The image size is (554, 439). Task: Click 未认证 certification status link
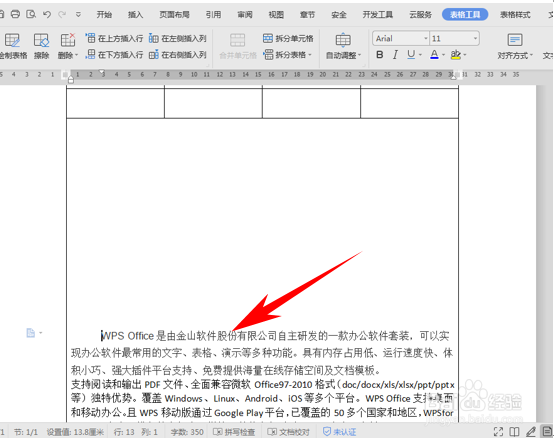coord(340,432)
